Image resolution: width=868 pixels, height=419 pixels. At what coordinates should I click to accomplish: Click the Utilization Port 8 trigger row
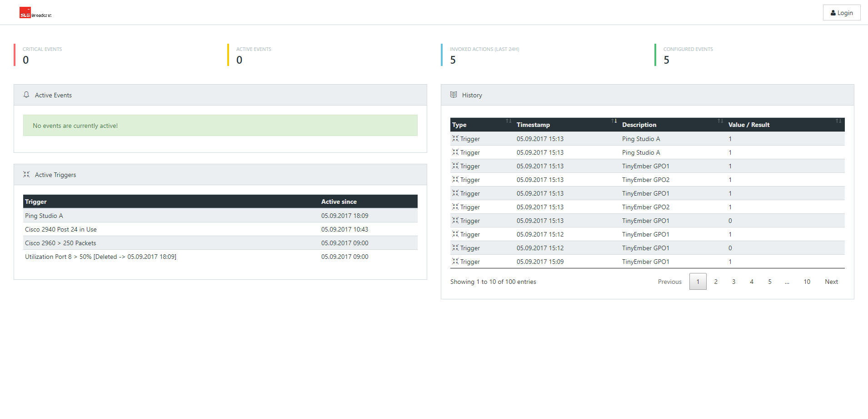click(100, 257)
